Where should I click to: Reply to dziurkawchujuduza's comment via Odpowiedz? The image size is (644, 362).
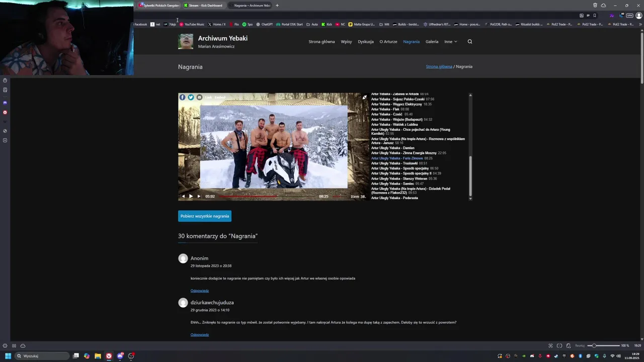pyautogui.click(x=199, y=335)
